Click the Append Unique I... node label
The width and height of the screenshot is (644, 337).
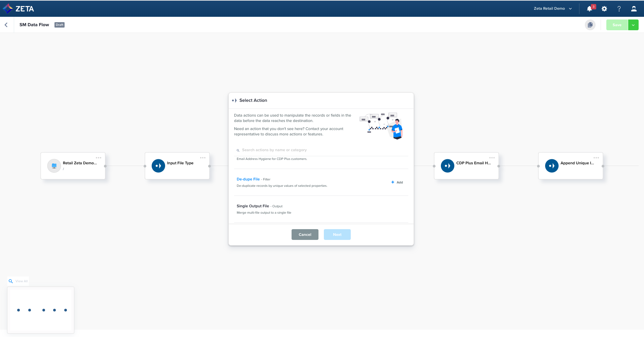(577, 163)
